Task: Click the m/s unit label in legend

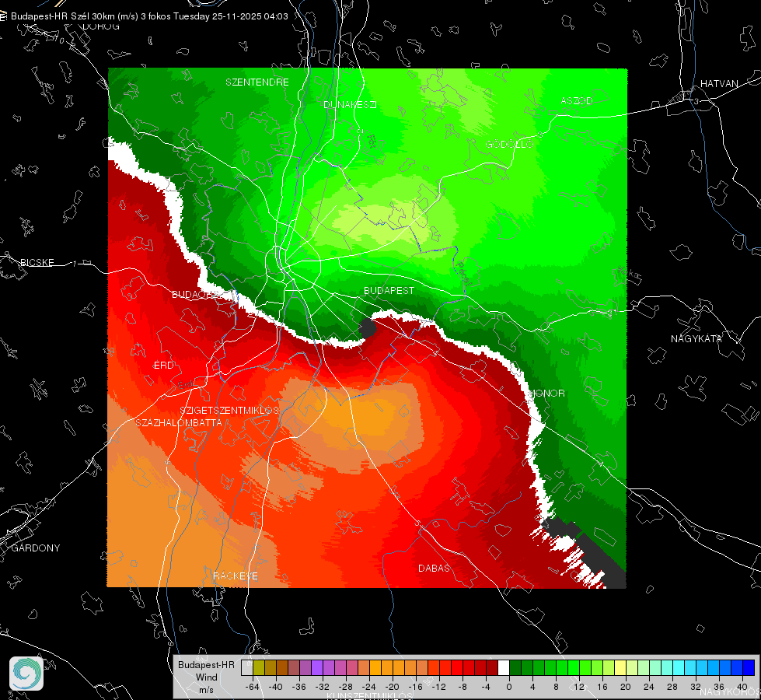Action: click(206, 689)
